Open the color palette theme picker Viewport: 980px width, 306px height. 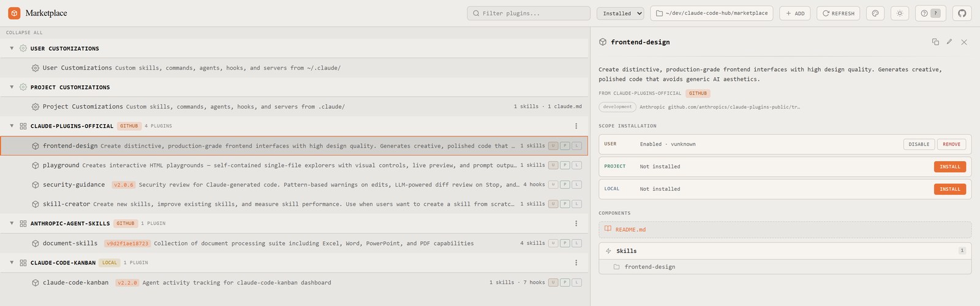coord(875,13)
